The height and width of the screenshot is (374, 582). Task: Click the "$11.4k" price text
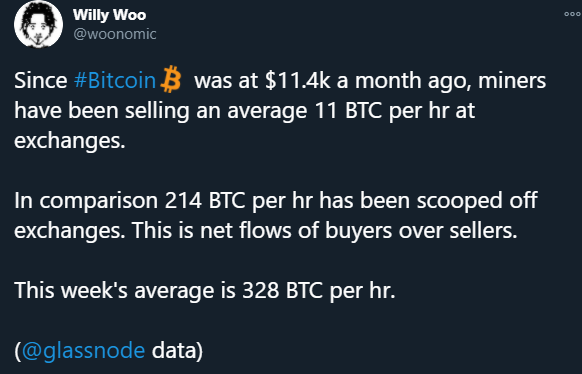pyautogui.click(x=297, y=81)
